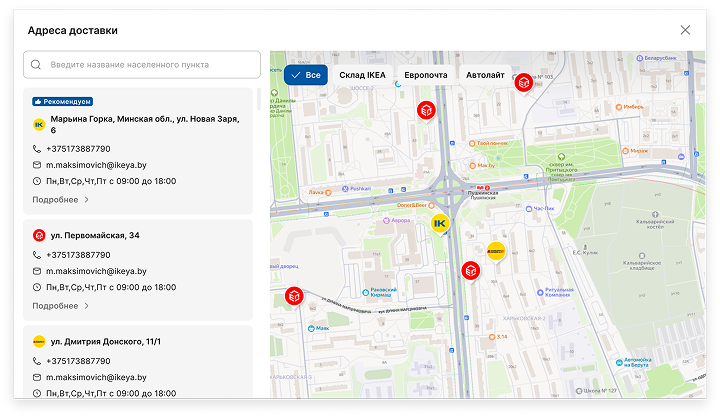The image size is (720, 417).
Task: Filter map by 'Склад IKEA'
Action: tap(362, 75)
